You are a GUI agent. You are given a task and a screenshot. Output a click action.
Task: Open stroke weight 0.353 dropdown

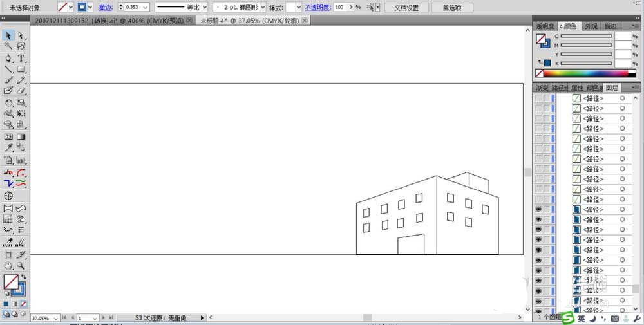tap(146, 7)
